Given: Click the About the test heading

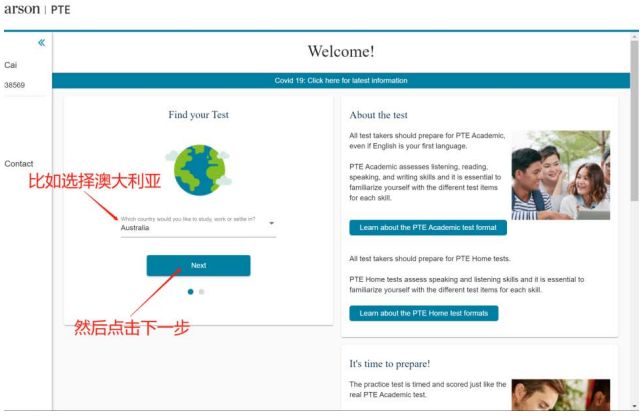Looking at the screenshot, I should tap(379, 115).
